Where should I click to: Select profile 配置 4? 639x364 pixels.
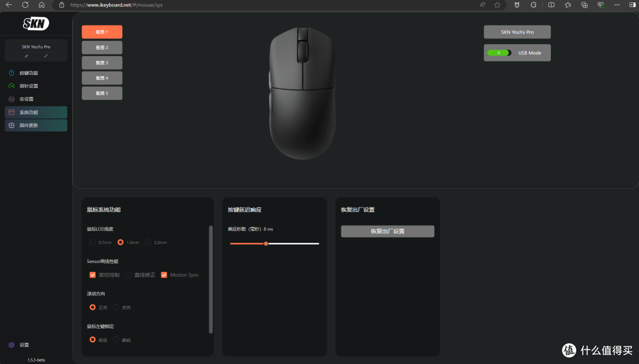pyautogui.click(x=102, y=78)
